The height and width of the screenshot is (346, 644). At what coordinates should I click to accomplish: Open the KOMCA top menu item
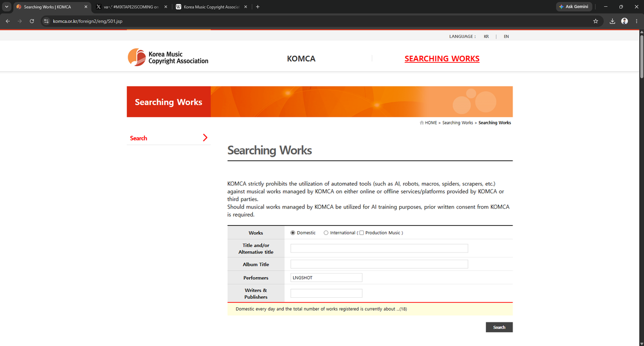pos(301,58)
